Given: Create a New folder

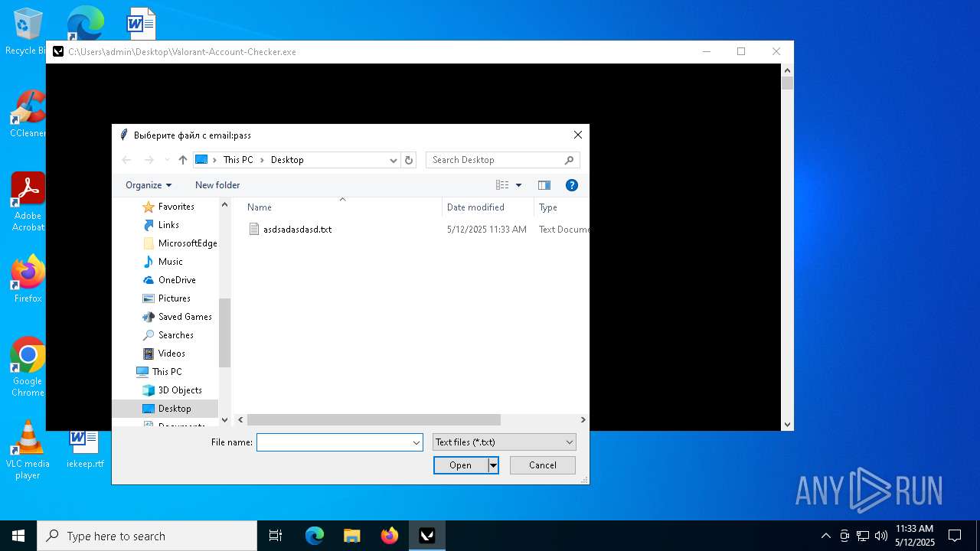Looking at the screenshot, I should (x=217, y=185).
